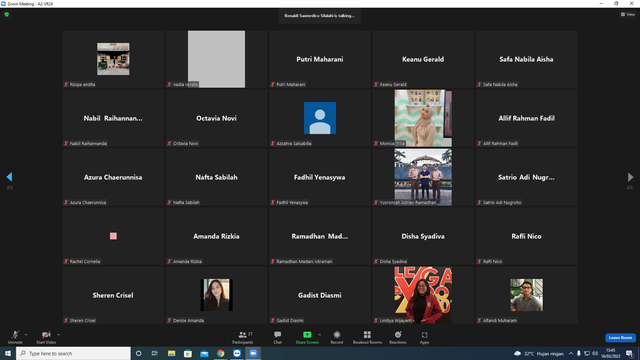640x360 pixels.
Task: Open volume control in system tray
Action: pyautogui.click(x=595, y=353)
